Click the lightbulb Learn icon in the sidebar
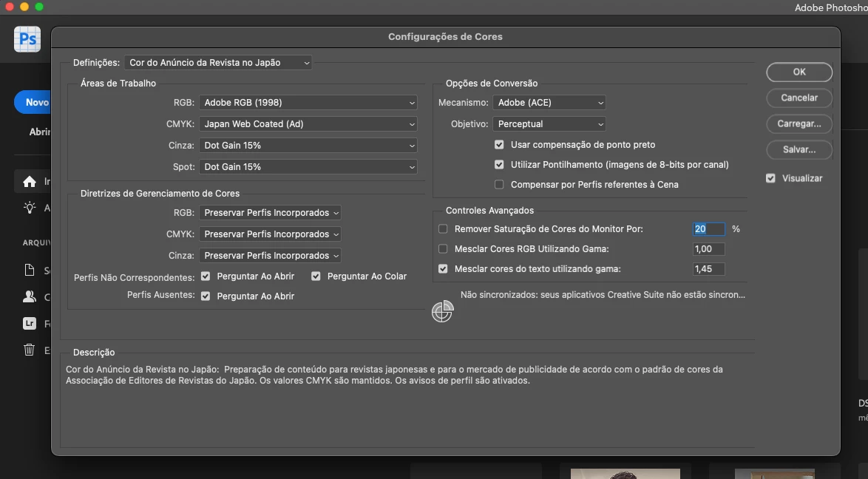The width and height of the screenshot is (868, 479). click(x=30, y=207)
